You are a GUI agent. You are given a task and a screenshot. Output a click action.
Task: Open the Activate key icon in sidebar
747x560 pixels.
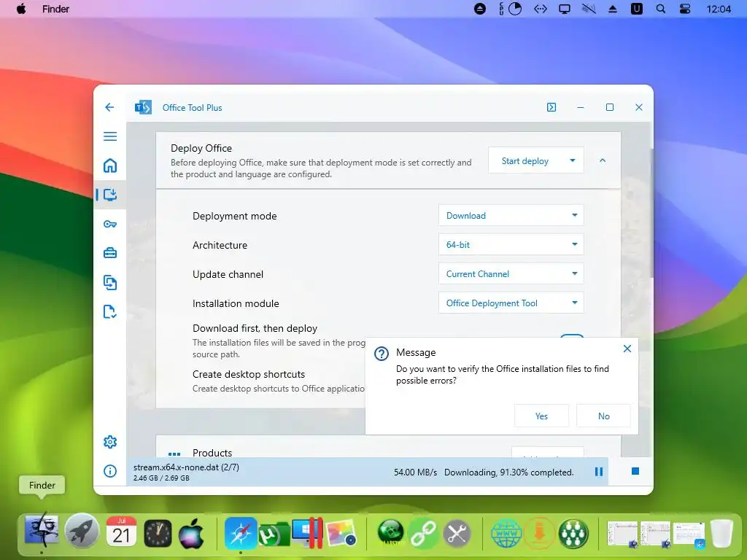[110, 224]
